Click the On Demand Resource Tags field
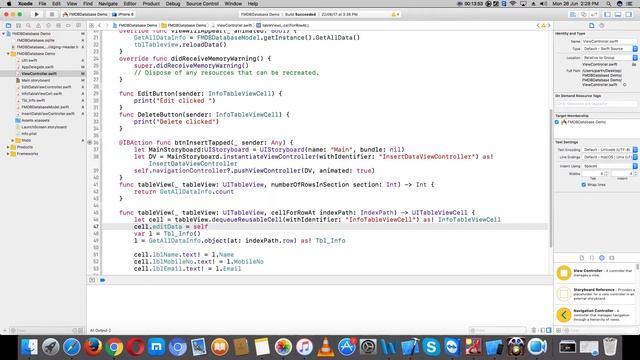 click(x=596, y=104)
